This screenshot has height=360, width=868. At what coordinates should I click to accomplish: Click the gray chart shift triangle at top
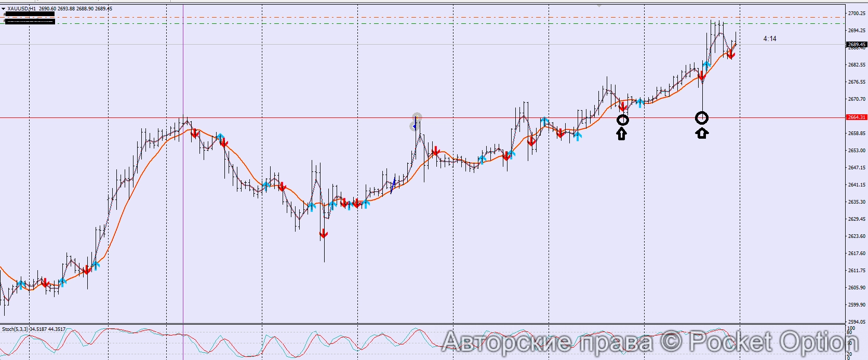[x=599, y=5]
